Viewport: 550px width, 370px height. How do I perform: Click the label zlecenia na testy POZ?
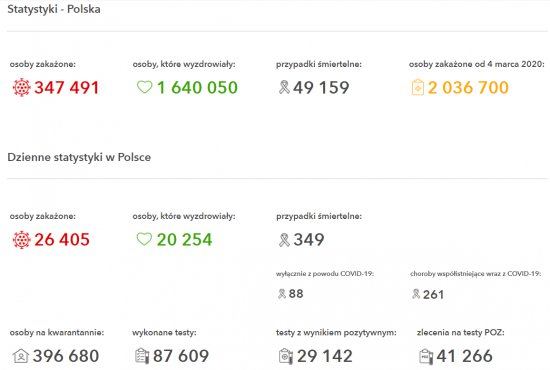[461, 332]
